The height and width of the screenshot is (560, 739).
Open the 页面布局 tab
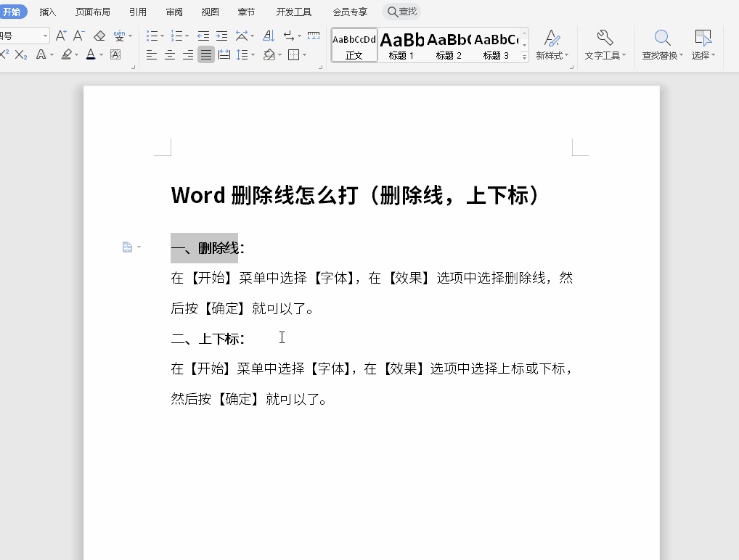[x=93, y=12]
